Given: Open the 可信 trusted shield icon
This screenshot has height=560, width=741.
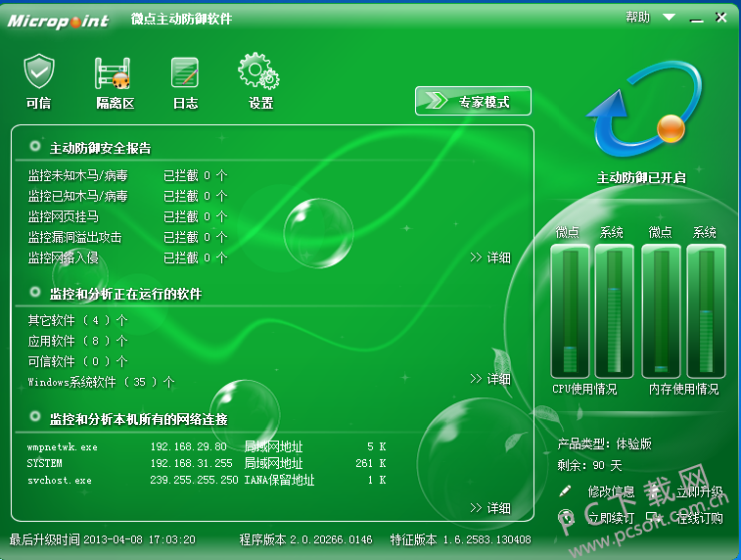Looking at the screenshot, I should pos(39,71).
